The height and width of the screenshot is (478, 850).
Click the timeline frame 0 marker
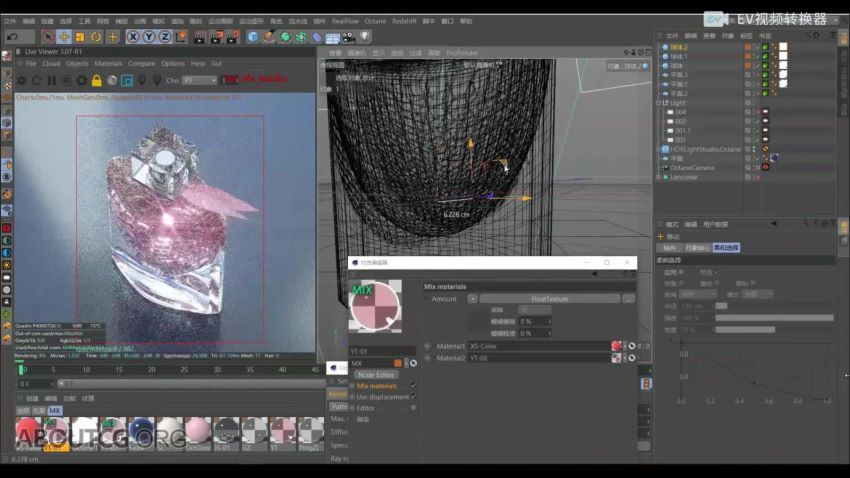coord(21,370)
